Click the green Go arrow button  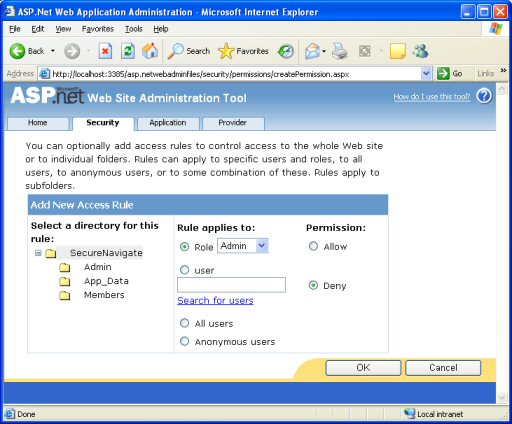pos(443,73)
